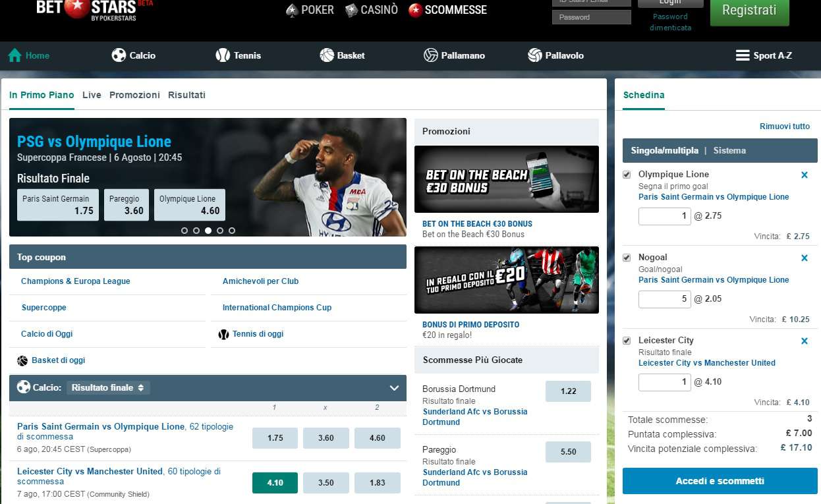Screen dimensions: 821x504
Task: Collapse the Calcio section chevron
Action: pyautogui.click(x=394, y=388)
